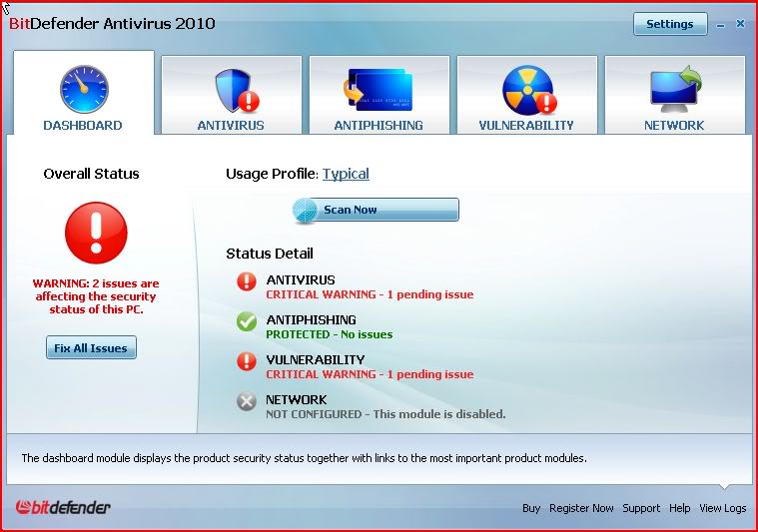Click the Antivirus shield icon
Image resolution: width=758 pixels, height=532 pixels.
point(237,91)
